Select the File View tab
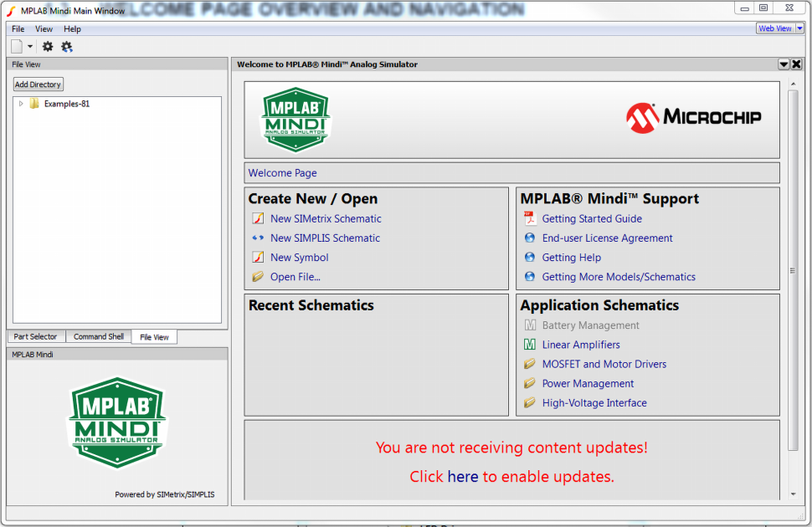812x527 pixels. click(154, 337)
